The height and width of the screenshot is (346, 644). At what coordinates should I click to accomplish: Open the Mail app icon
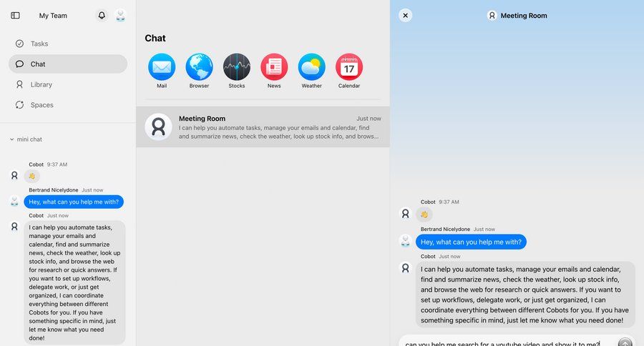pyautogui.click(x=162, y=67)
